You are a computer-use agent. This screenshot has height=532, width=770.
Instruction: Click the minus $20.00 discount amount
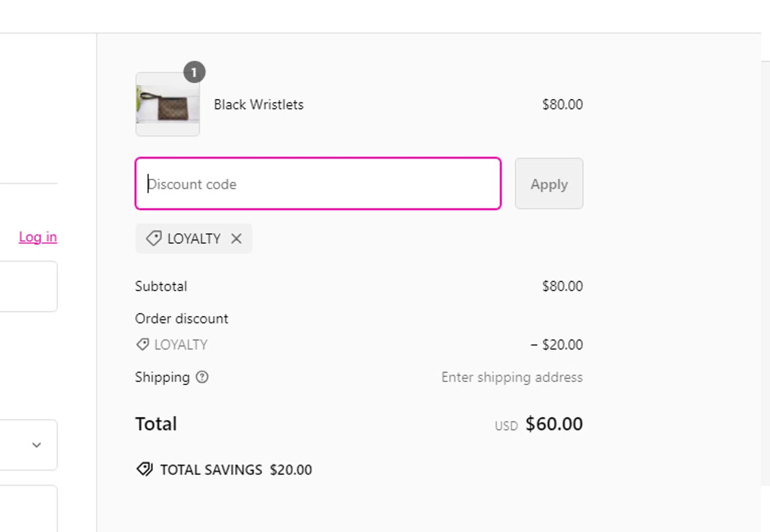point(556,345)
